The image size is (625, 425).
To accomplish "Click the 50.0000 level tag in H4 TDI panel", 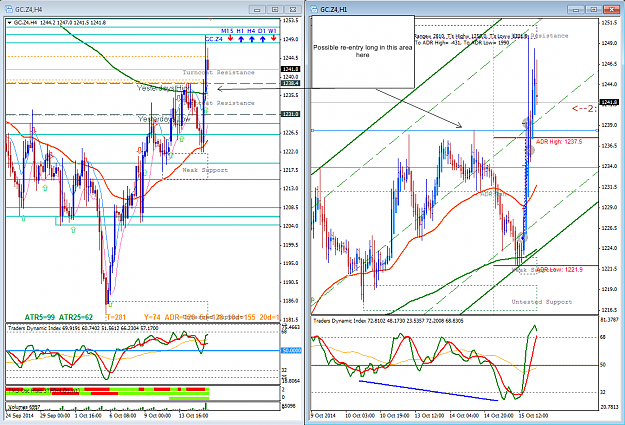I will click(291, 350).
